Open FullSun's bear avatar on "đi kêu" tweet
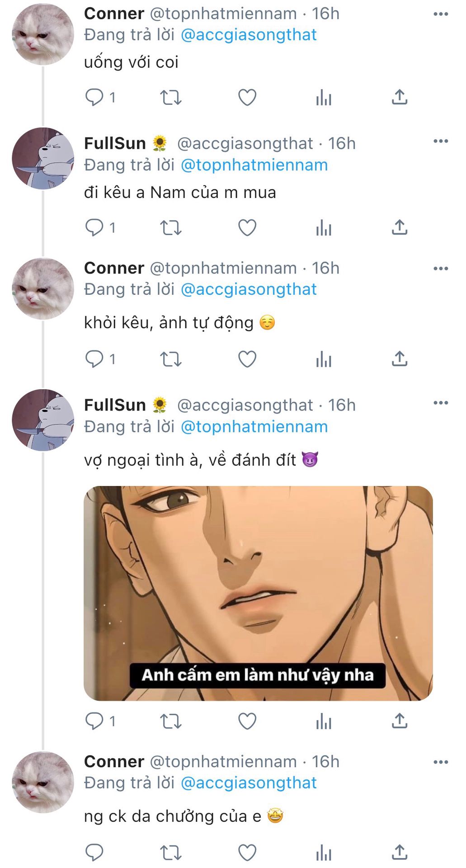 coord(42,158)
